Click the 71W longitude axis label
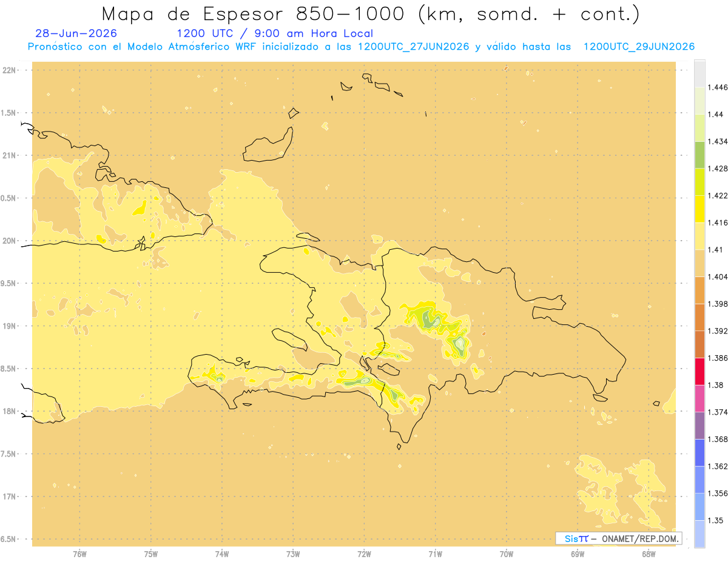Viewport: 728px width, 562px height. pyautogui.click(x=435, y=554)
